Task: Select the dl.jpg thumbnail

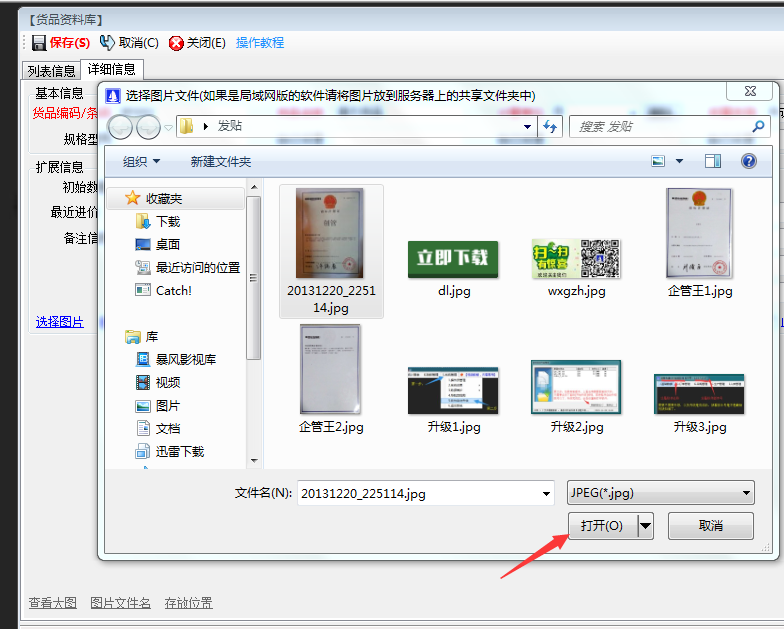Action: pos(453,258)
